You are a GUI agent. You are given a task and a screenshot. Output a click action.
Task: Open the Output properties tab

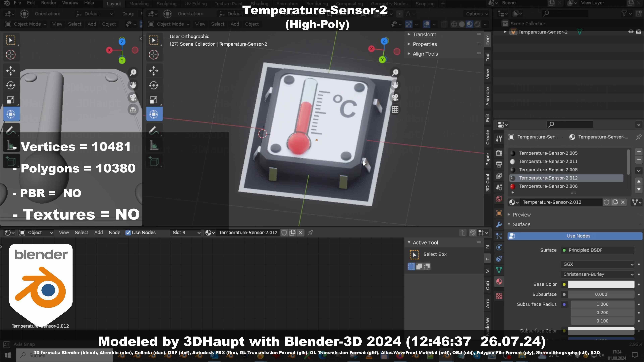(499, 164)
